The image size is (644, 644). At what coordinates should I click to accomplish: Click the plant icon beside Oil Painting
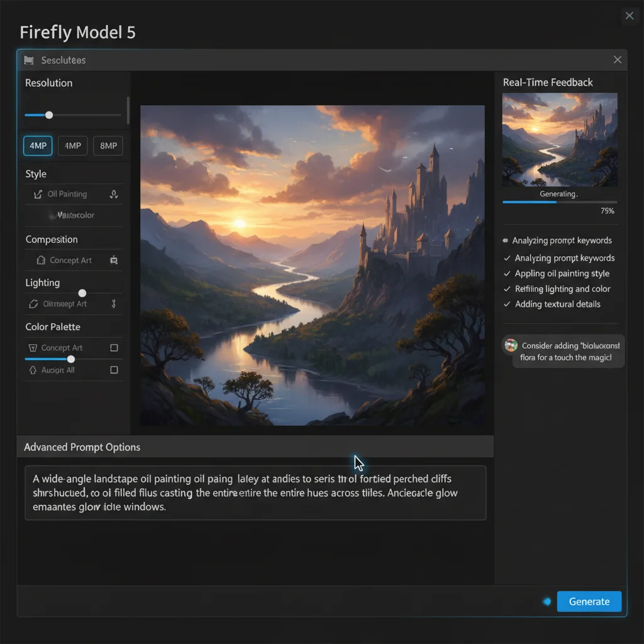tap(113, 194)
